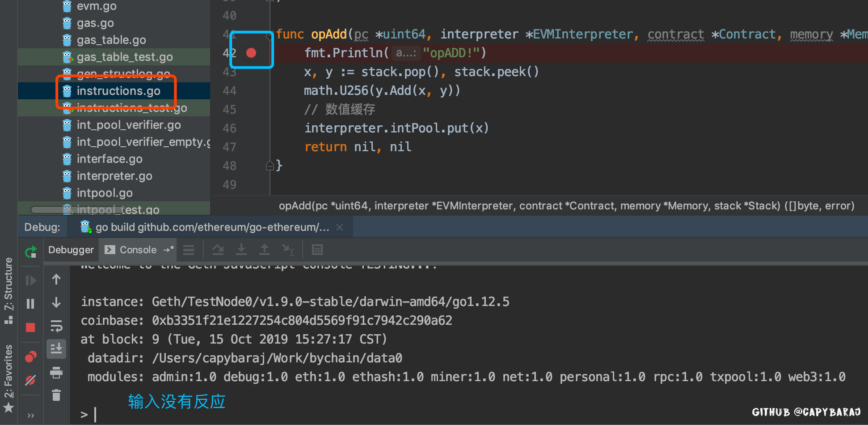The image size is (868, 425).
Task: Print the console output
Action: coord(56,372)
